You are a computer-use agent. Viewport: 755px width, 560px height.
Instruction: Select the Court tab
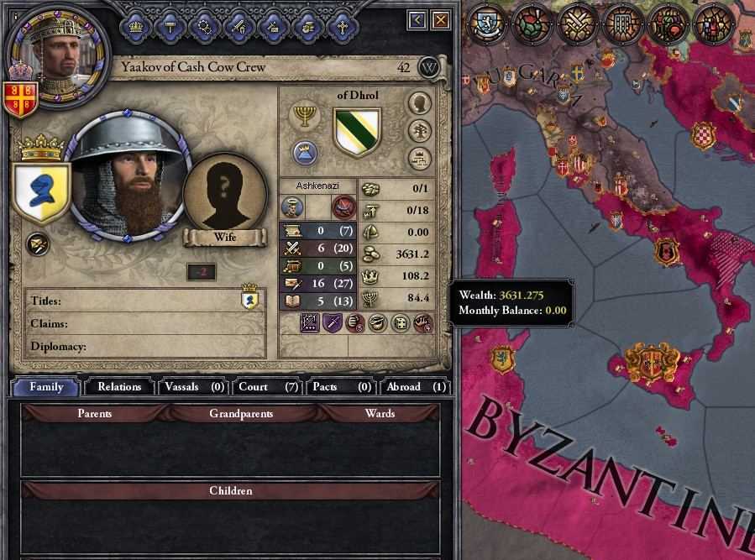(268, 387)
